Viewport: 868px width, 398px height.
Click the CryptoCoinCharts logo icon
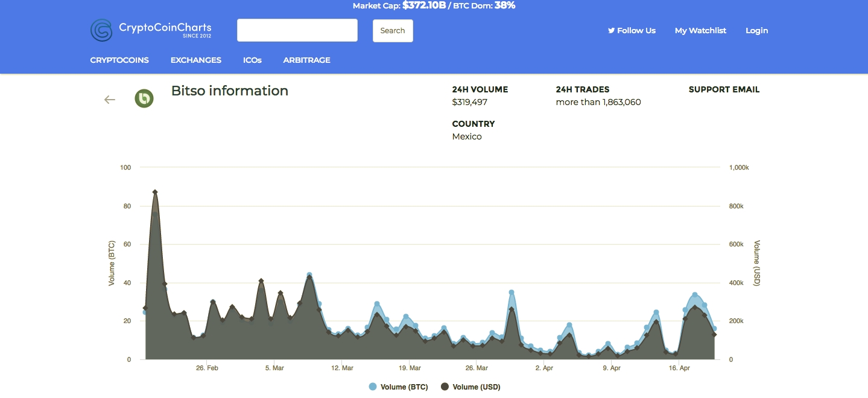(x=101, y=30)
